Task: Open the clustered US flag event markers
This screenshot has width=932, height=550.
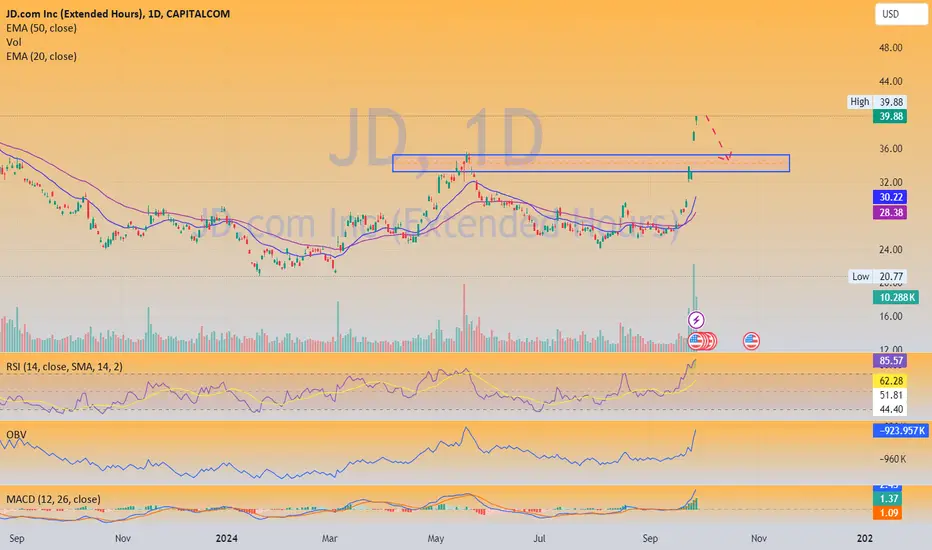Action: 702,341
